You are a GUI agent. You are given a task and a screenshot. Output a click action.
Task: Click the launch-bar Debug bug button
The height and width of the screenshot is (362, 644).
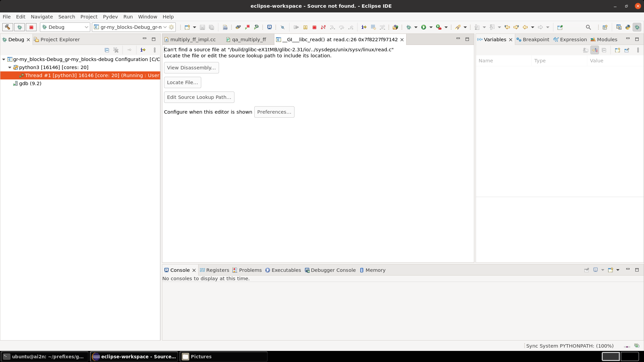(x=19, y=27)
